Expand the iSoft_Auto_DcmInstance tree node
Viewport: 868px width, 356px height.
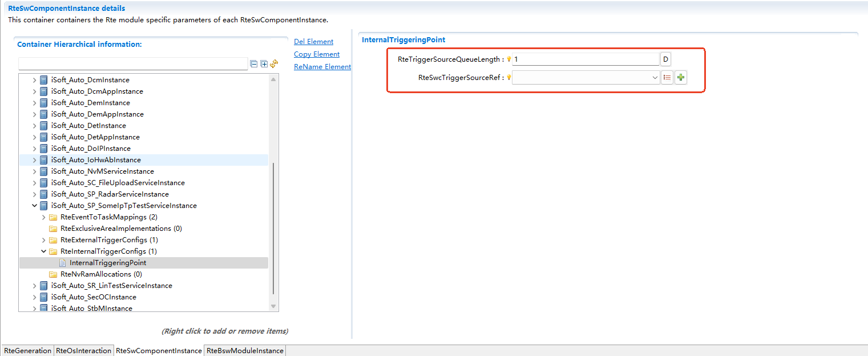[35, 80]
